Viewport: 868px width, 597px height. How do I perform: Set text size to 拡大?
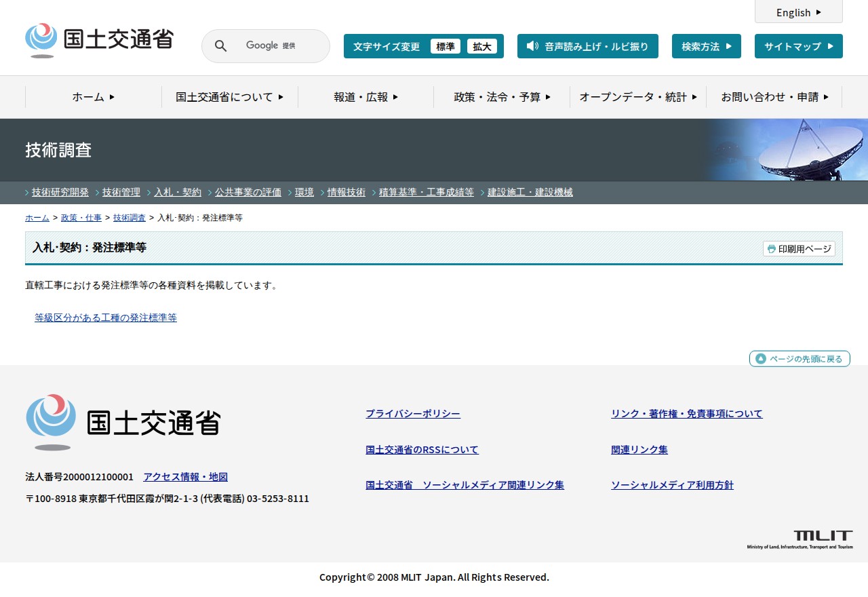tap(481, 47)
